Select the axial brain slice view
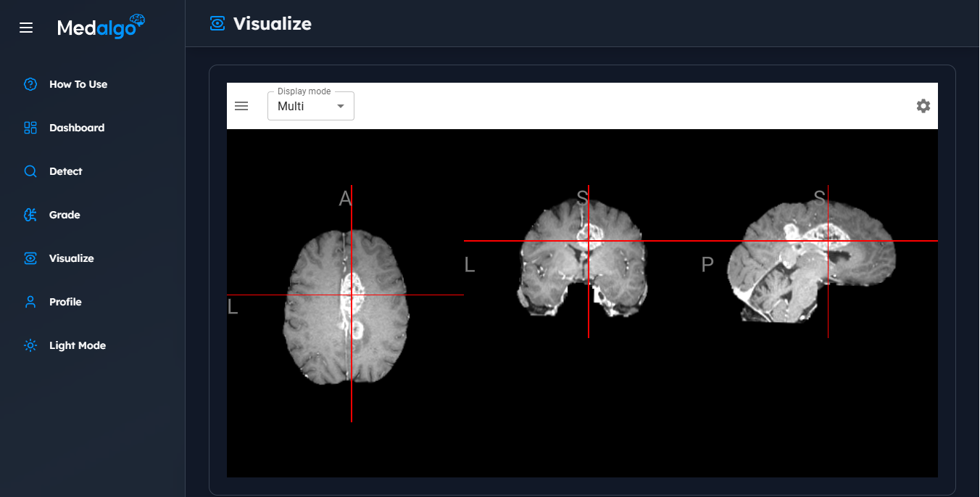The height and width of the screenshot is (497, 980). point(346,305)
